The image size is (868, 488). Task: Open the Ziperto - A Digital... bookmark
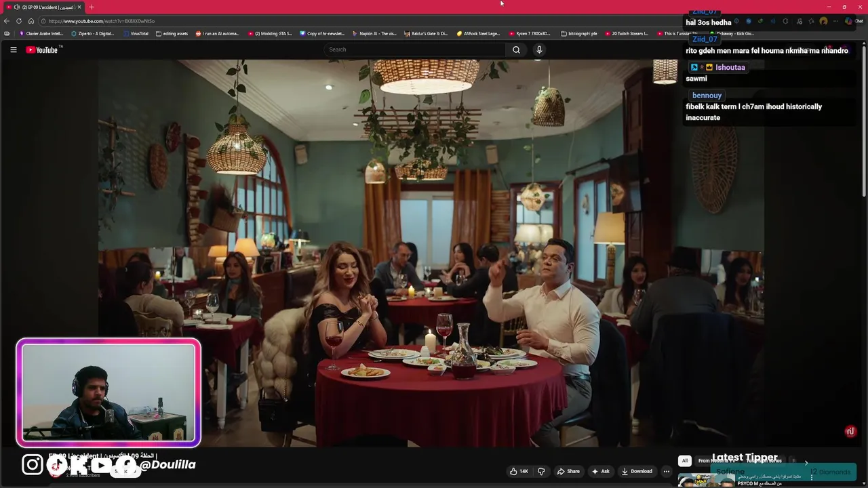[93, 33]
